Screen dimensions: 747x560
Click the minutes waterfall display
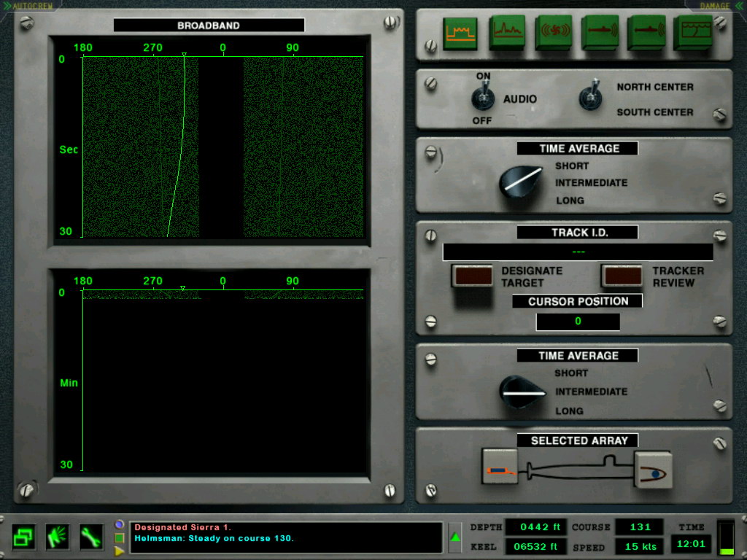[222, 380]
